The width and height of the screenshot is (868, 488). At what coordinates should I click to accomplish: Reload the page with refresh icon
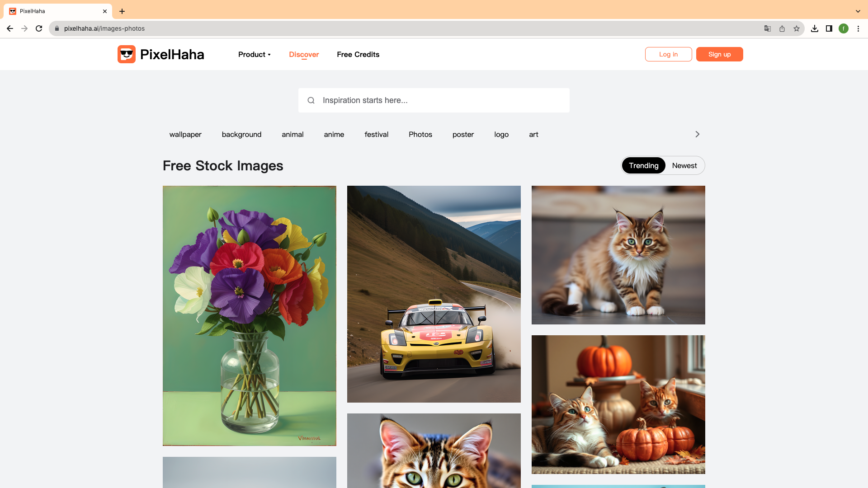(x=39, y=28)
